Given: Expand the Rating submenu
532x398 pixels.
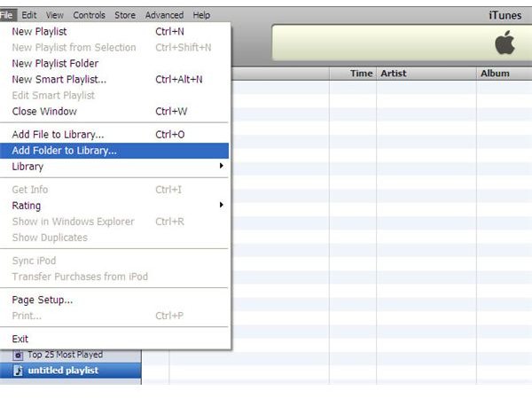Looking at the screenshot, I should pyautogui.click(x=114, y=206).
